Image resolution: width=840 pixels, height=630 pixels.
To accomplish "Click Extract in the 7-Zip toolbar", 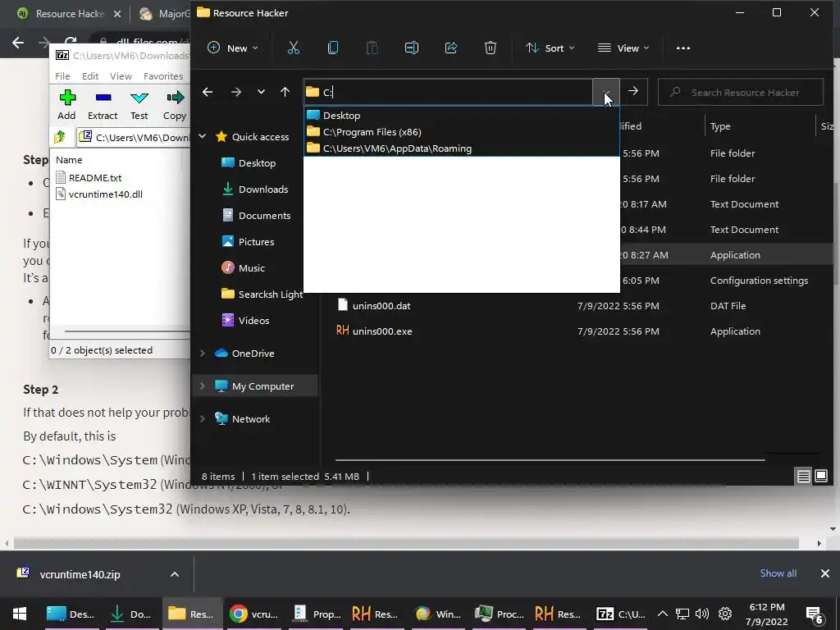I will pyautogui.click(x=103, y=104).
